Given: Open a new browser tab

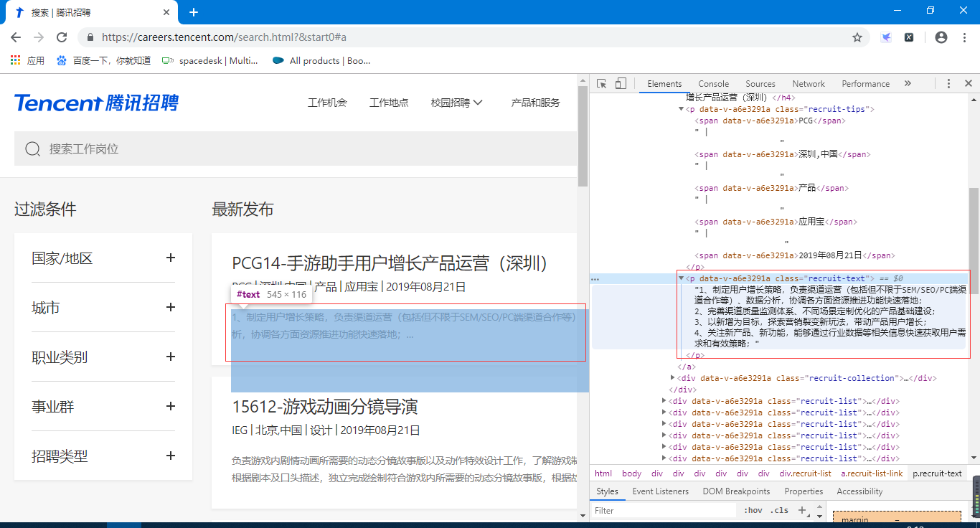Looking at the screenshot, I should click(193, 12).
